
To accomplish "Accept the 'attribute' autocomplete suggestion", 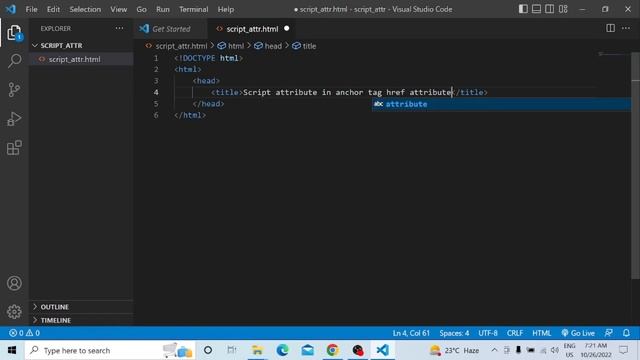I will click(501, 104).
